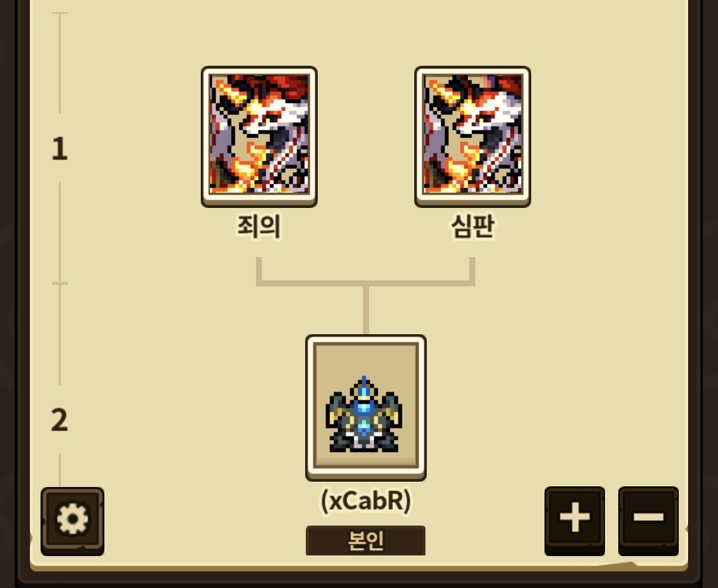Click the connector branch below 심판

[x=472, y=271]
